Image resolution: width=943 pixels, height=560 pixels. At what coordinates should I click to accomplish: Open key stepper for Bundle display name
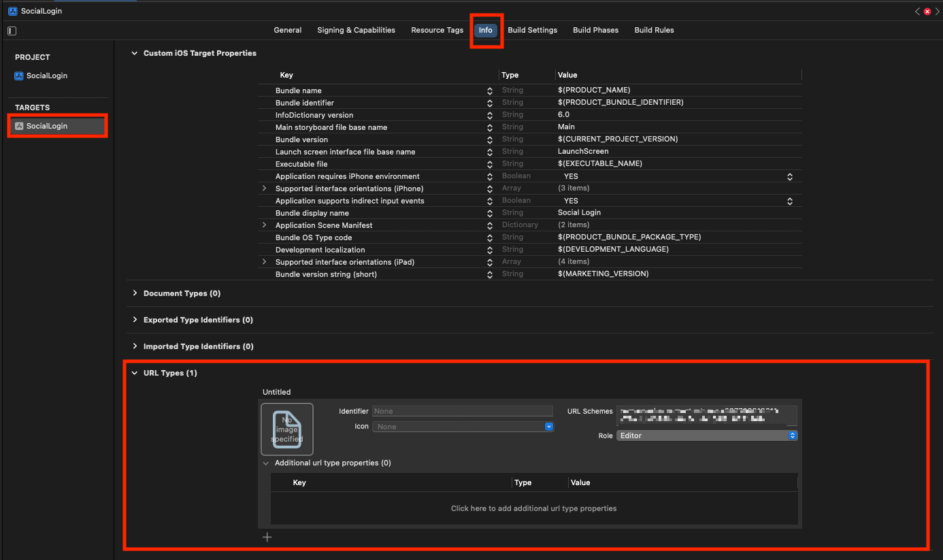click(x=490, y=213)
